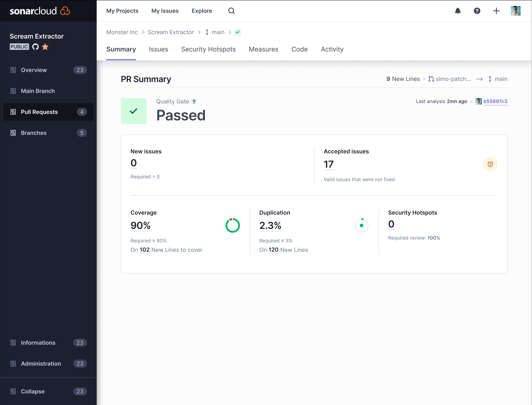
Task: Toggle the favorite star for Scream Extractor
Action: (45, 47)
